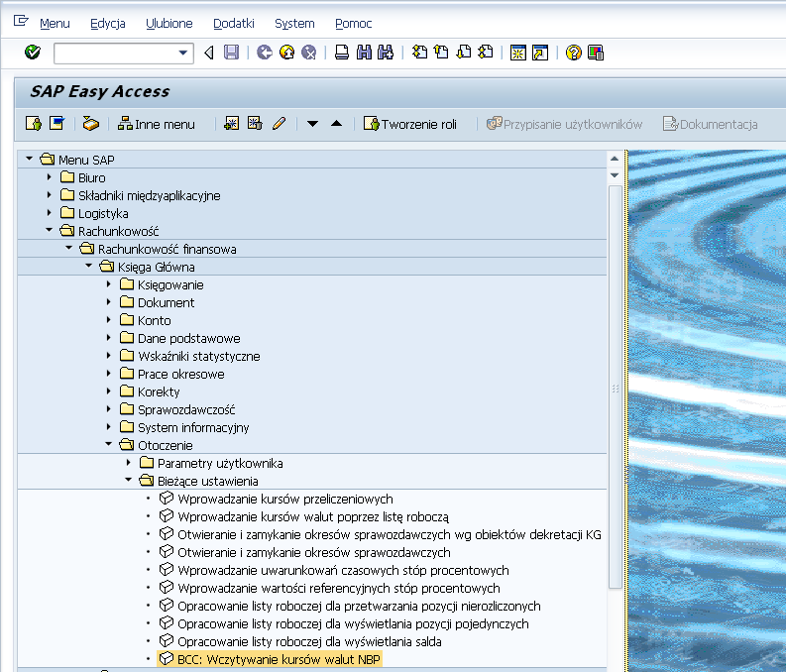Click the Next Page icon
Viewport: 786px width, 672px height.
[x=464, y=53]
